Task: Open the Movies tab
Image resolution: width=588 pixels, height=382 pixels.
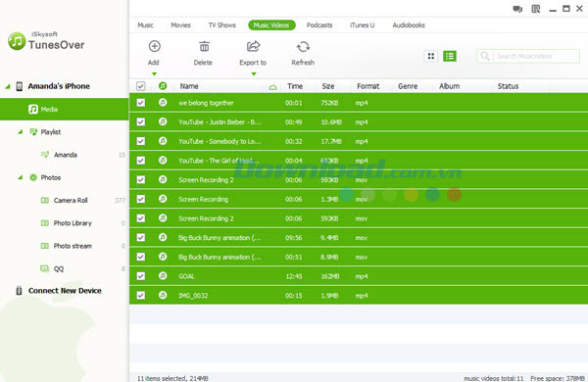Action: pyautogui.click(x=180, y=25)
